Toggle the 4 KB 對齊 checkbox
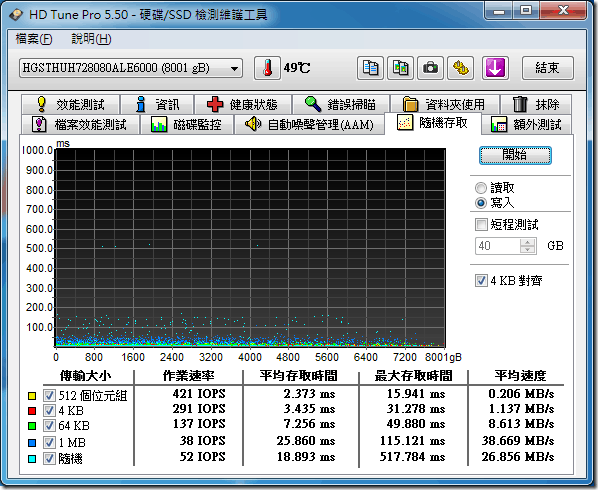 tap(481, 281)
